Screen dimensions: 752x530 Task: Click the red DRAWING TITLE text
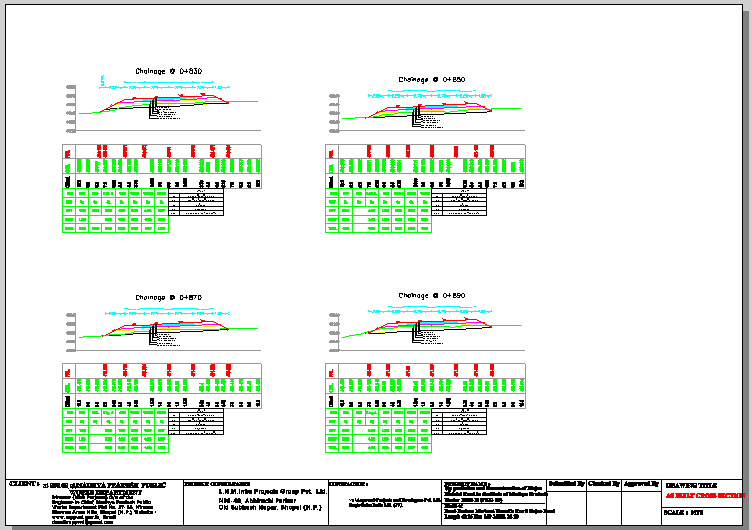click(705, 495)
